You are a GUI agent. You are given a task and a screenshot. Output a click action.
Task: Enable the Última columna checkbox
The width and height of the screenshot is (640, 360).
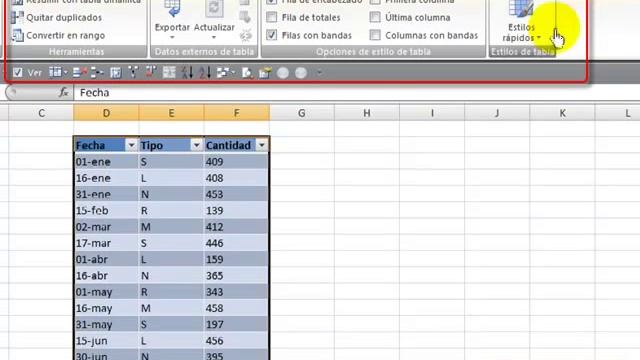click(375, 17)
